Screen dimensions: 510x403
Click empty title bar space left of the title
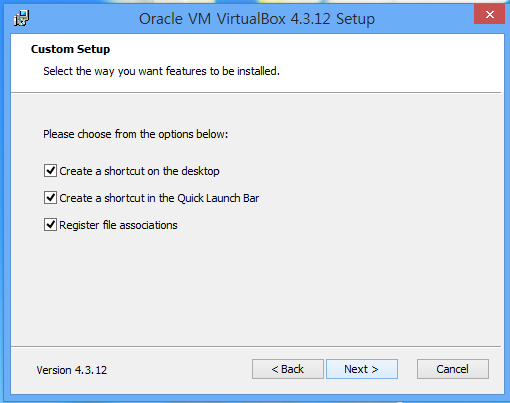coord(83,18)
